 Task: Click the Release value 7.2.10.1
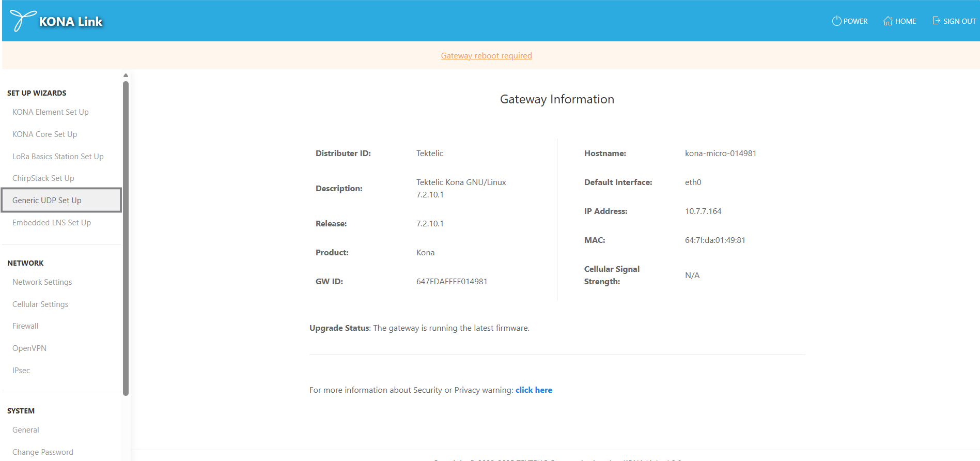pos(430,224)
